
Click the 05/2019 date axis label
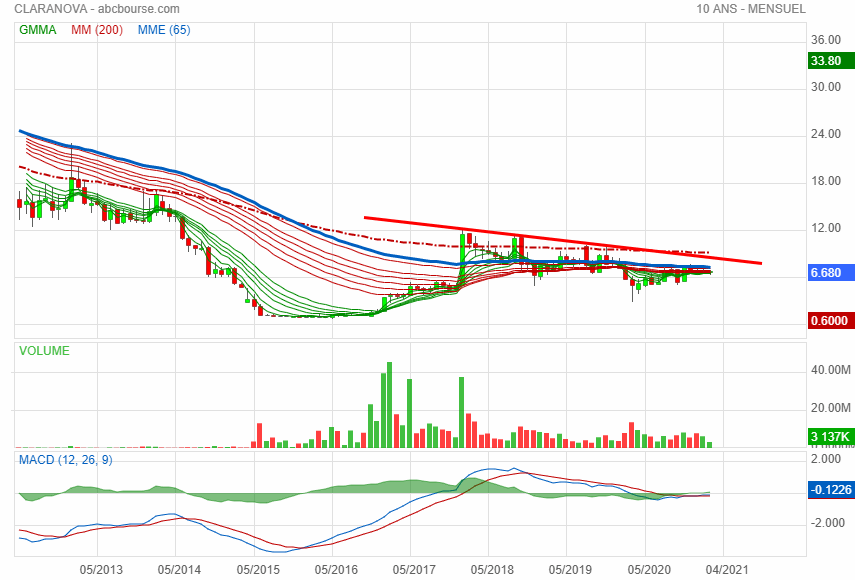pos(570,570)
